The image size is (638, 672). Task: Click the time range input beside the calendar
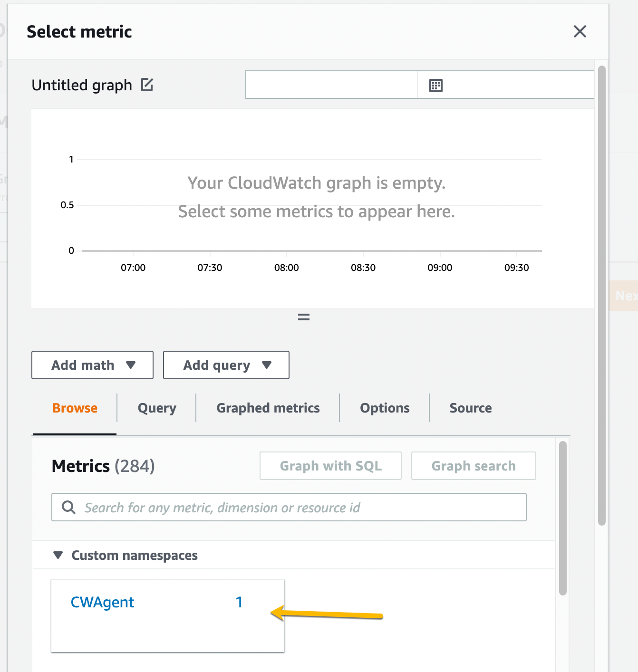click(x=331, y=85)
